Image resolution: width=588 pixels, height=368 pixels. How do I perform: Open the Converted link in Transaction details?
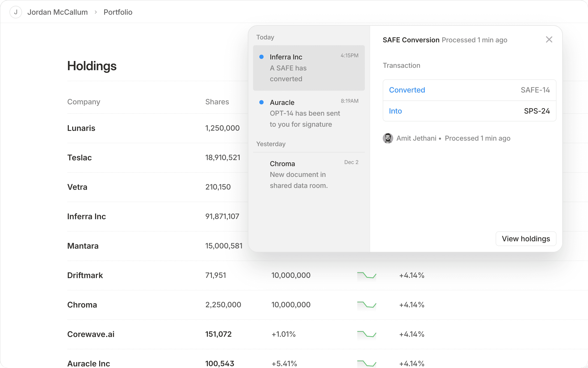click(x=407, y=90)
